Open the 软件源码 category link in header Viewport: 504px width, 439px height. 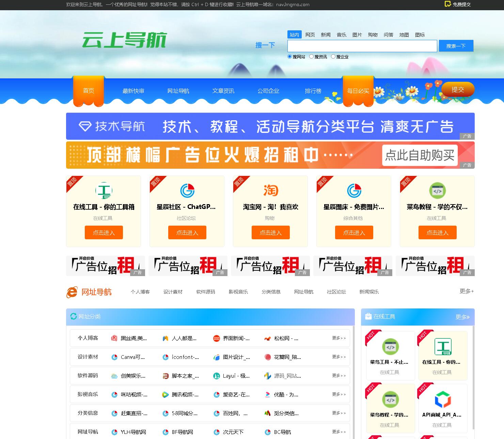click(205, 292)
